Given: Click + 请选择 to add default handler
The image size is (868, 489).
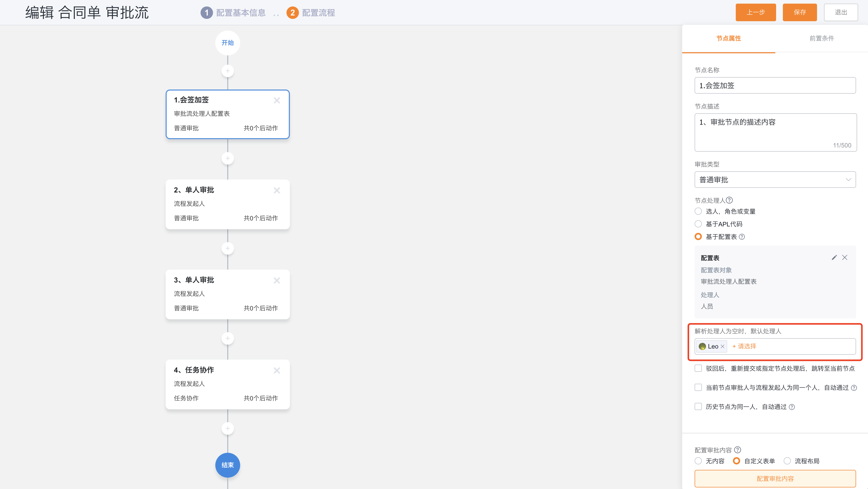Looking at the screenshot, I should point(744,346).
